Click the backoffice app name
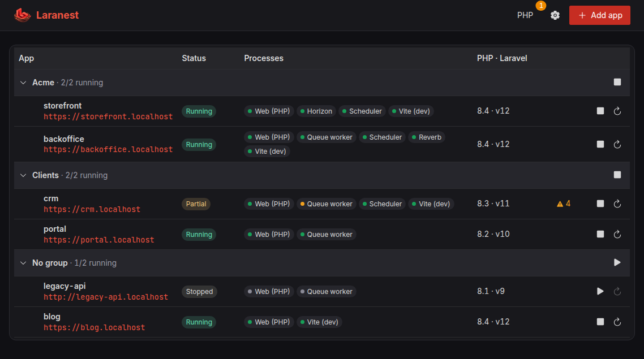The width and height of the screenshot is (644, 359). coord(63,139)
